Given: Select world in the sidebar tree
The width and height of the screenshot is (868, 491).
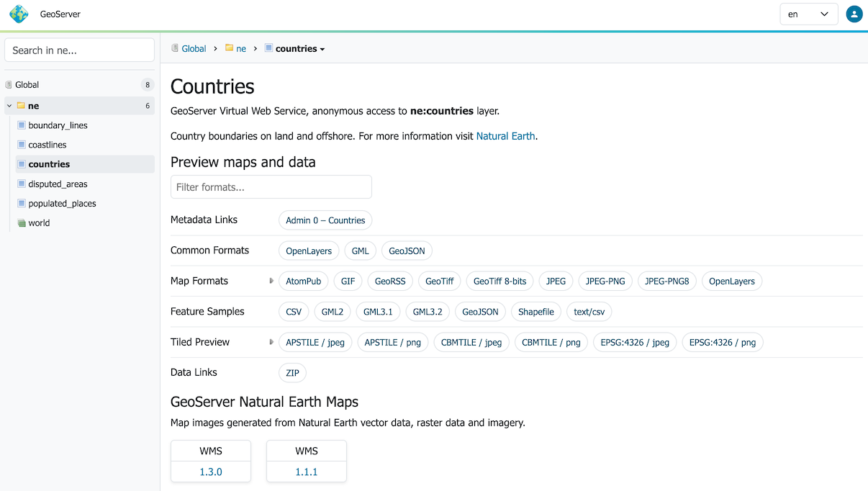Looking at the screenshot, I should click(x=39, y=223).
